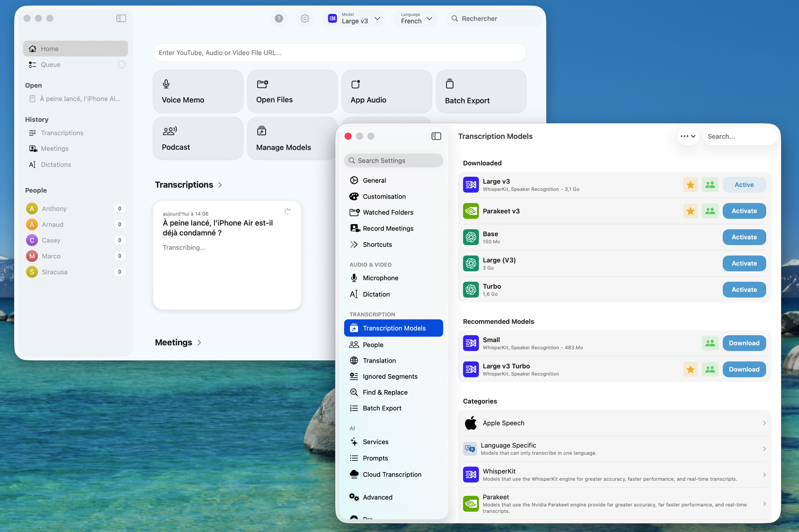
Task: Open the Voice Memo recorder
Action: [x=198, y=91]
